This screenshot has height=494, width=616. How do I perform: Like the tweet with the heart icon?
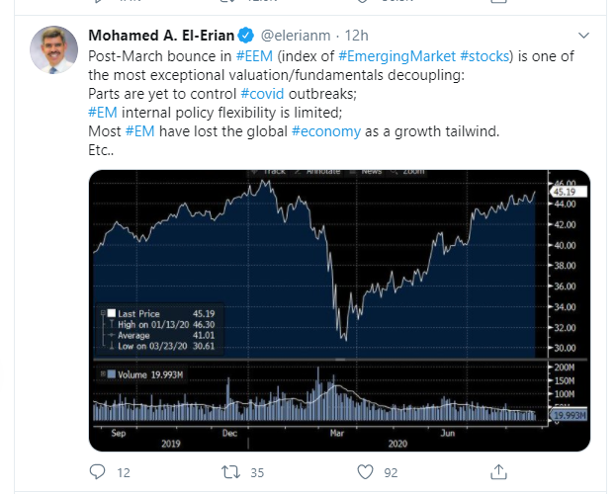(x=365, y=470)
